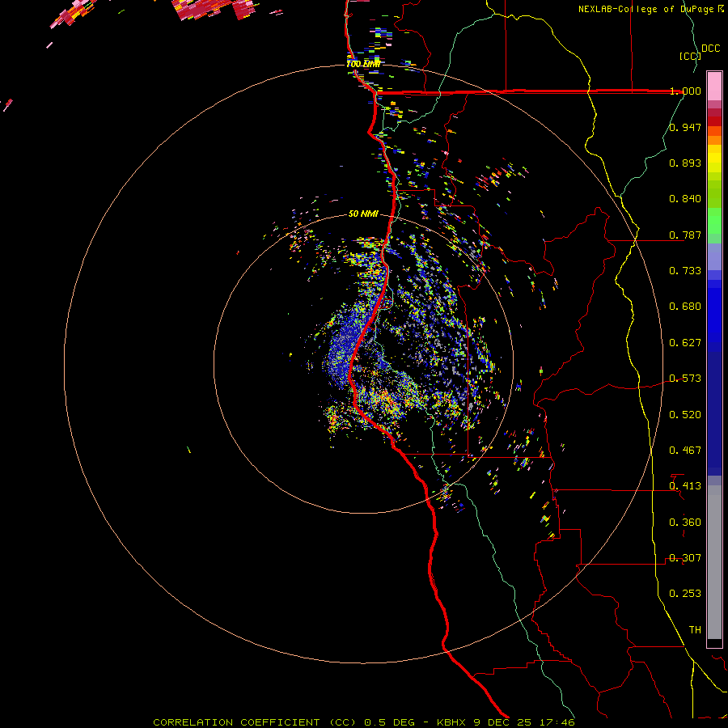Click the TH threshold label

pyautogui.click(x=695, y=630)
